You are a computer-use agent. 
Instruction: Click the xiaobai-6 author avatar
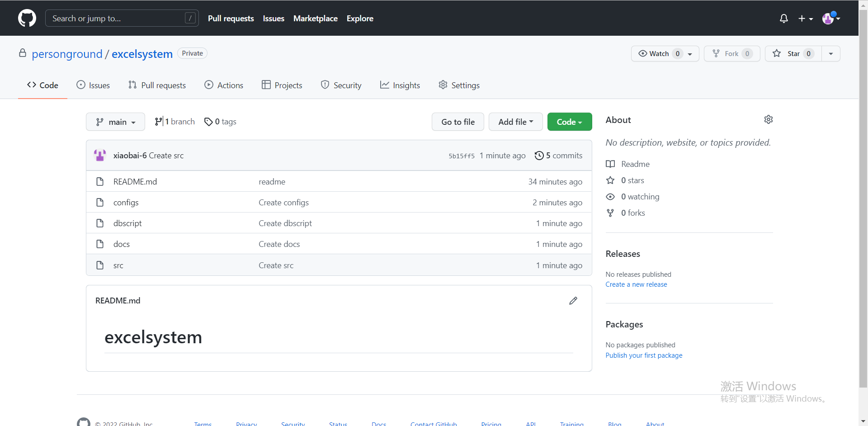tap(100, 155)
